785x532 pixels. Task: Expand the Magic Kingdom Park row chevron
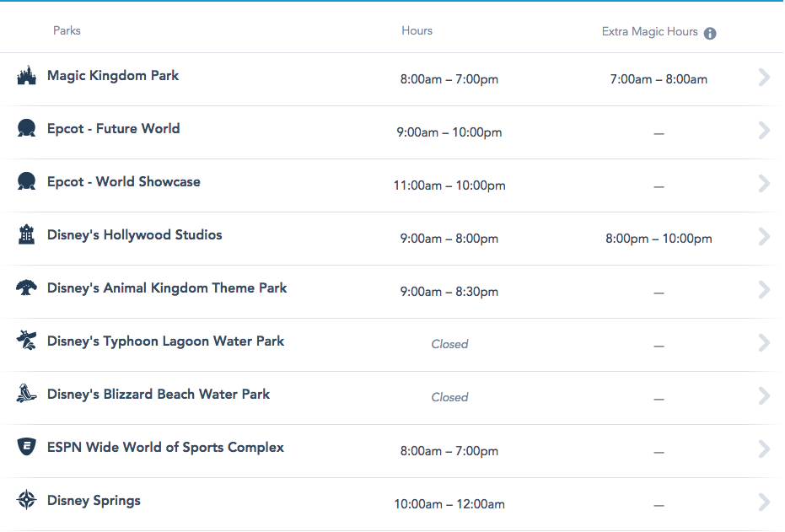pyautogui.click(x=764, y=78)
